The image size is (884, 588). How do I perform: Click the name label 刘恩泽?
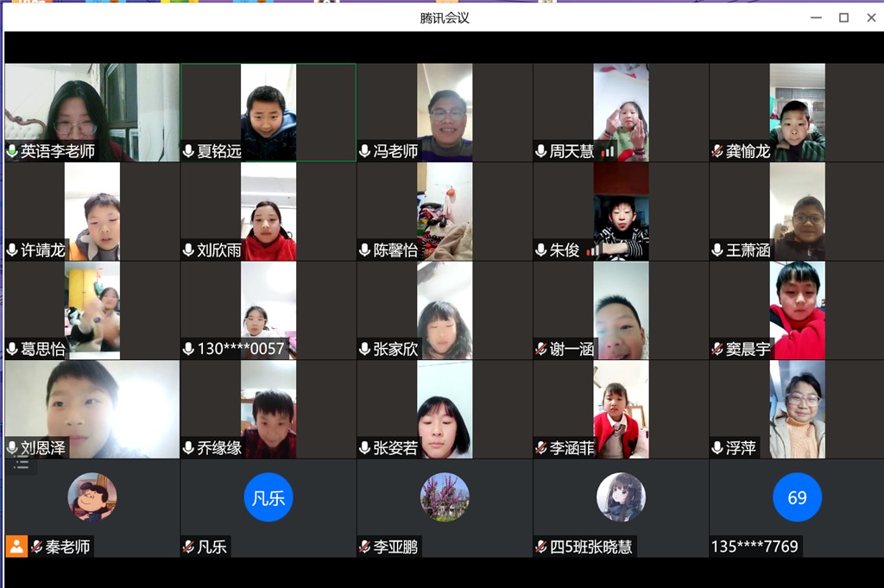tap(43, 447)
